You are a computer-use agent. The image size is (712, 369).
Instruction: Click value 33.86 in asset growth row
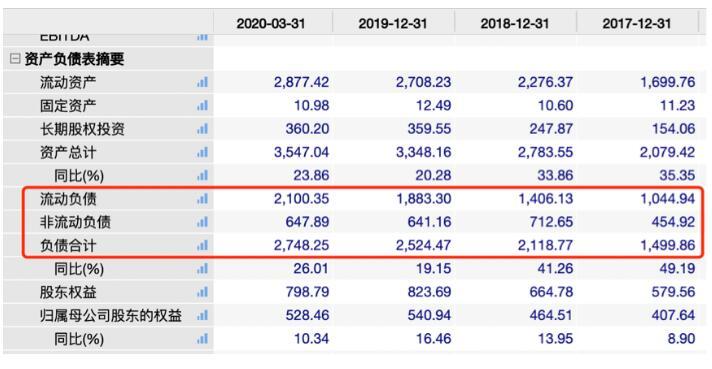(x=555, y=175)
